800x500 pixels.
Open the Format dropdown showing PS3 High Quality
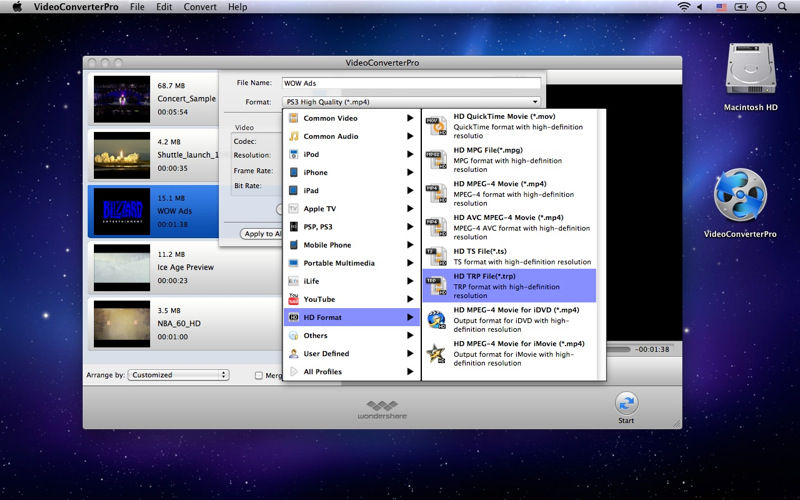tap(411, 102)
